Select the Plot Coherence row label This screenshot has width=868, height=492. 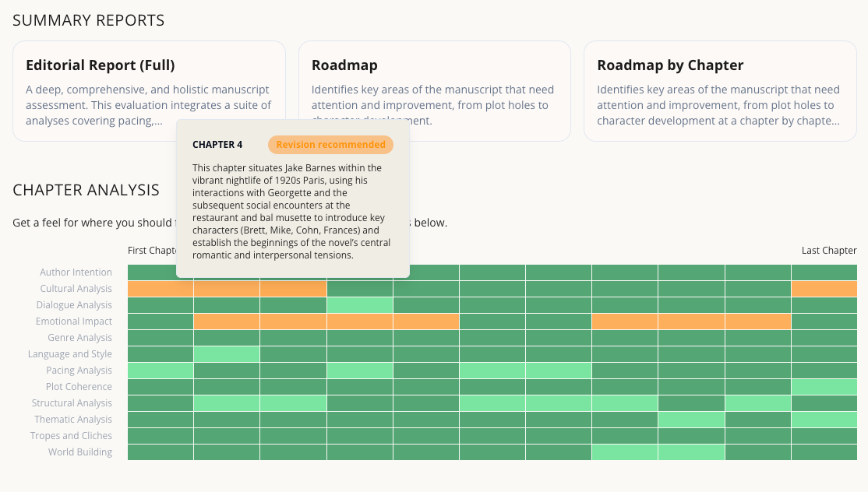point(79,386)
